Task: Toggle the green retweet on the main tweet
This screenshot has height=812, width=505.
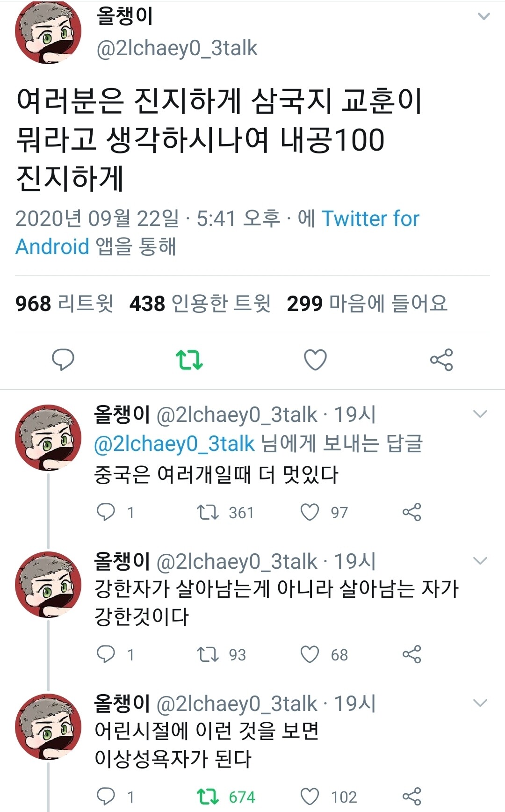Action: pos(189,360)
